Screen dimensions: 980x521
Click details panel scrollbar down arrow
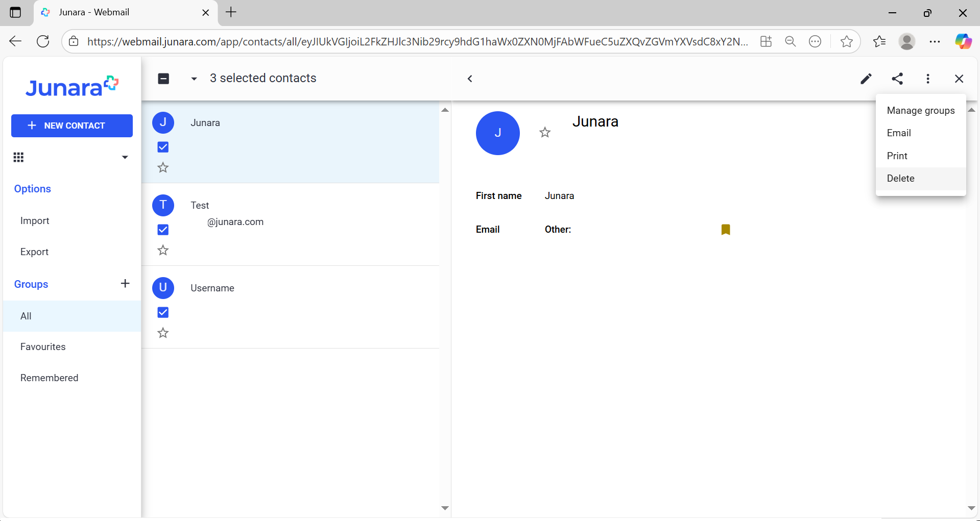click(x=971, y=508)
